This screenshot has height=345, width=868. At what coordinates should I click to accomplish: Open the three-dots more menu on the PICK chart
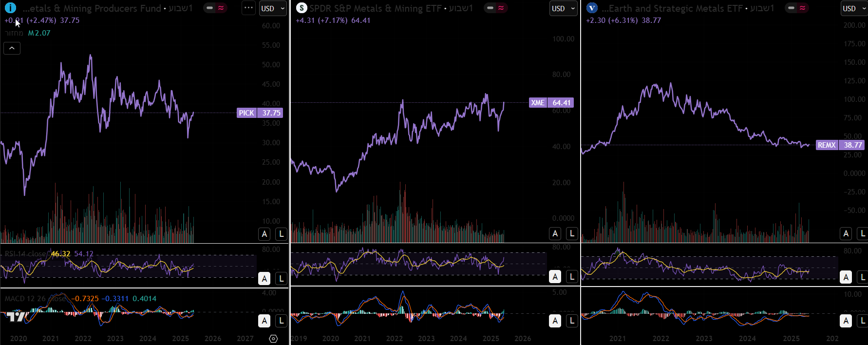[x=248, y=8]
